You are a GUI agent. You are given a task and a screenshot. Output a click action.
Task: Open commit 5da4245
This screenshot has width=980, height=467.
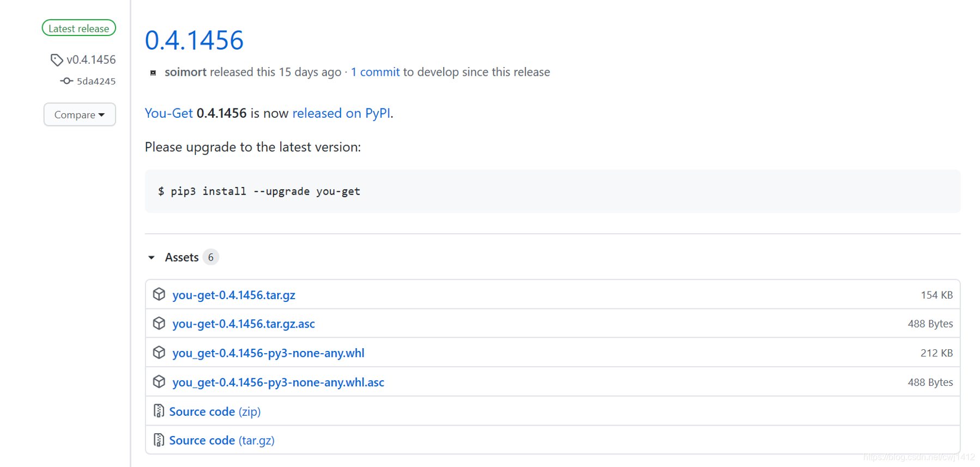point(96,81)
